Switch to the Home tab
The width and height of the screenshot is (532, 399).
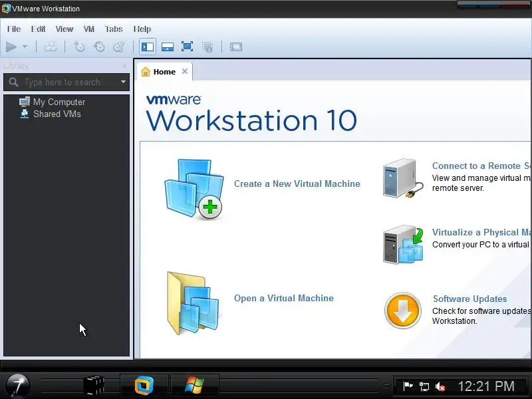[164, 72]
